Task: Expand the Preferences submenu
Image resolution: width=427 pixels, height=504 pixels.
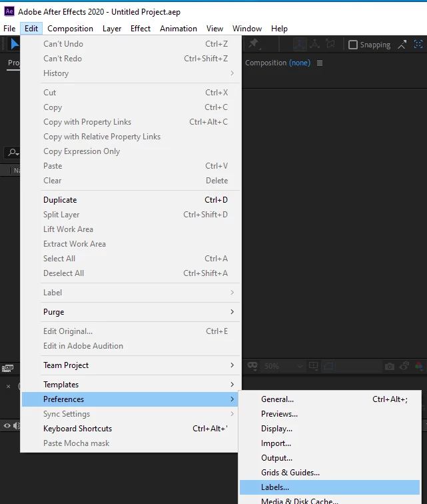Action: point(130,399)
